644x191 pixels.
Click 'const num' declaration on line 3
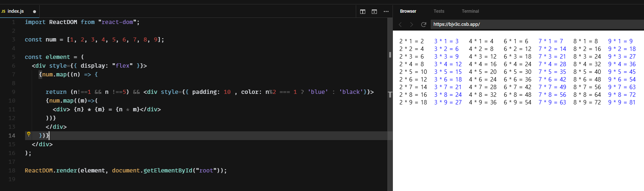(x=40, y=40)
